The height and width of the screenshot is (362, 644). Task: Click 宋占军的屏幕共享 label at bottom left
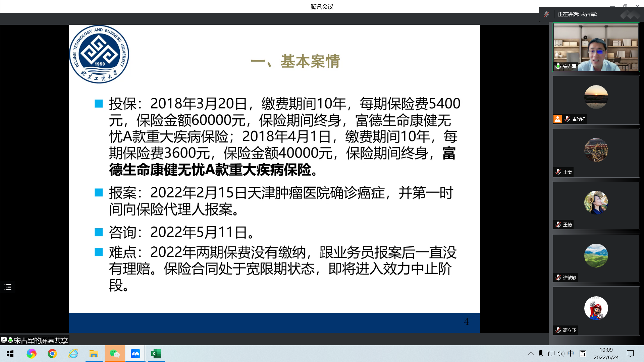pyautogui.click(x=41, y=341)
